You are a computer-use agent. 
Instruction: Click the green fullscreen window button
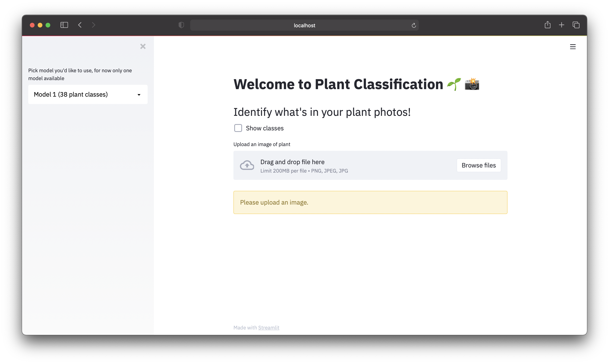(48, 25)
